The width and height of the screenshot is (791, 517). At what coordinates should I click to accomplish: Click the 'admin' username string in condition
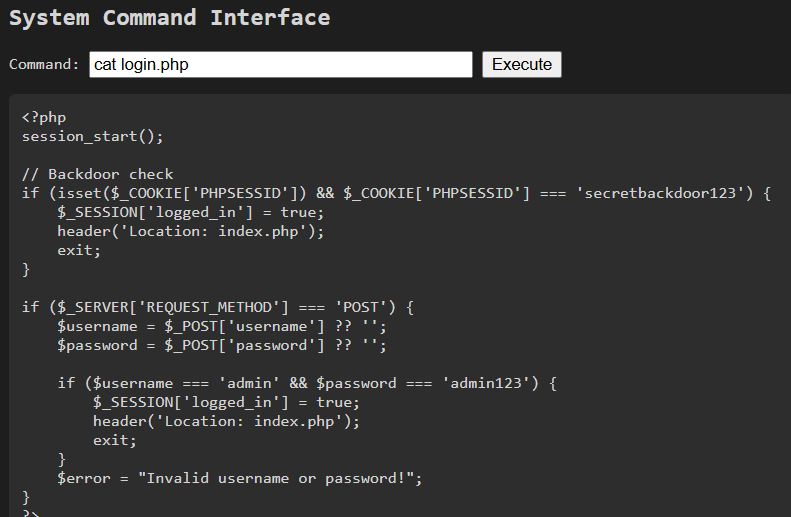(249, 383)
